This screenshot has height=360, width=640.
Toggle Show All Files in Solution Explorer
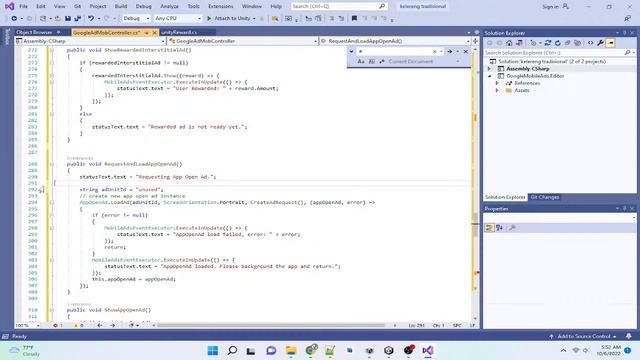577,43
